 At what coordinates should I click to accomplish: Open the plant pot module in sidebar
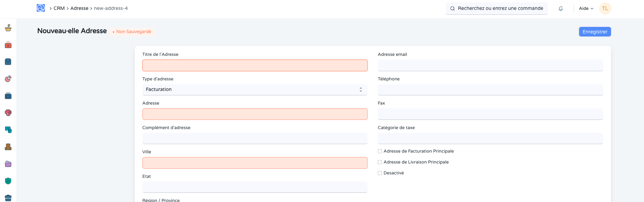8,28
